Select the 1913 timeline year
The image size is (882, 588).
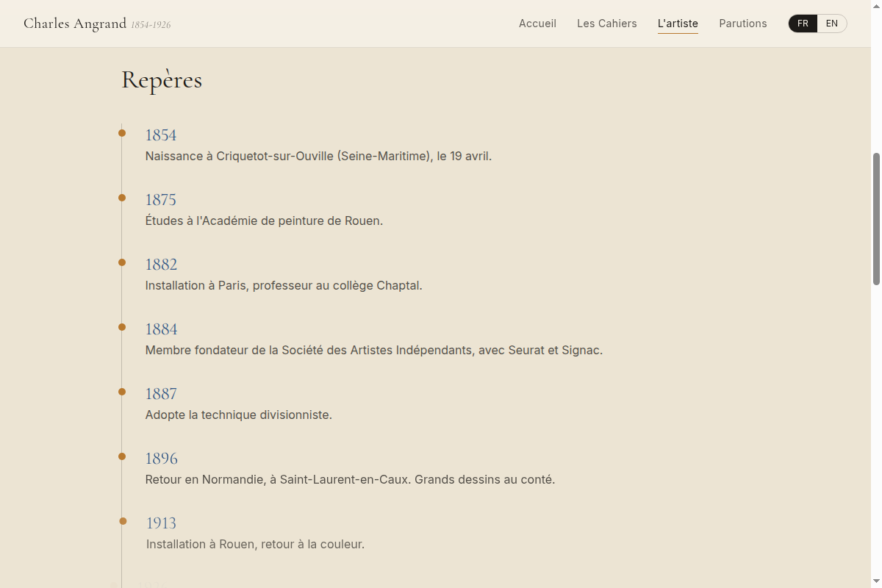pyautogui.click(x=162, y=523)
